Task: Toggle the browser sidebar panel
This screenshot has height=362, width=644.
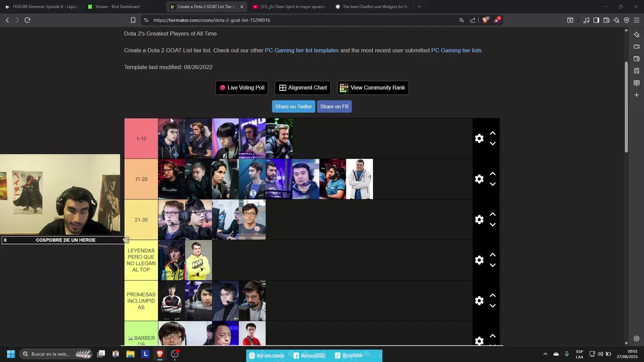Action: pos(596,20)
